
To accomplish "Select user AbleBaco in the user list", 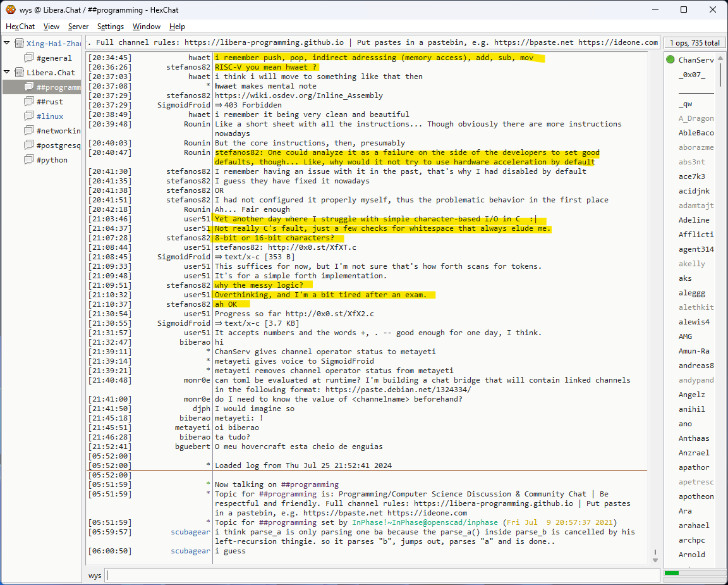I will (x=696, y=133).
